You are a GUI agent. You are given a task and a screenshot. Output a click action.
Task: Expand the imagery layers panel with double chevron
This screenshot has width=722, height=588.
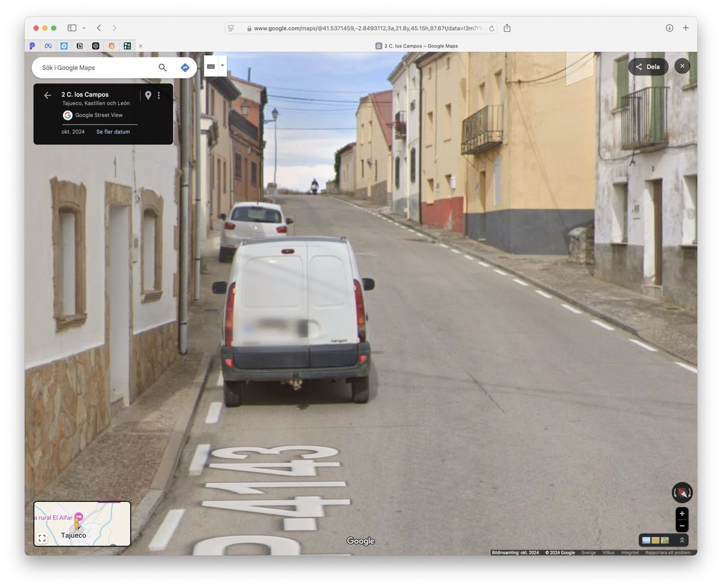[682, 540]
